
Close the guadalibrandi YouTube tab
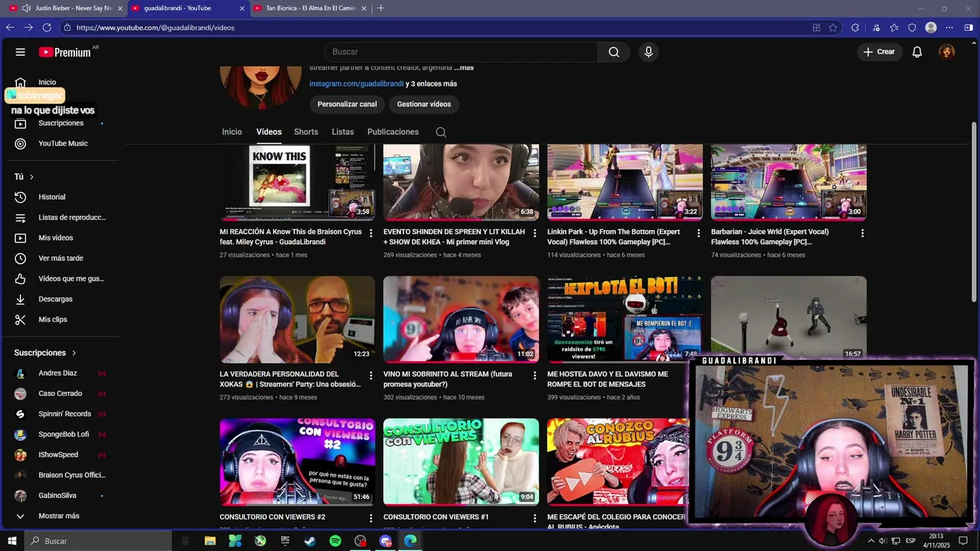[243, 8]
